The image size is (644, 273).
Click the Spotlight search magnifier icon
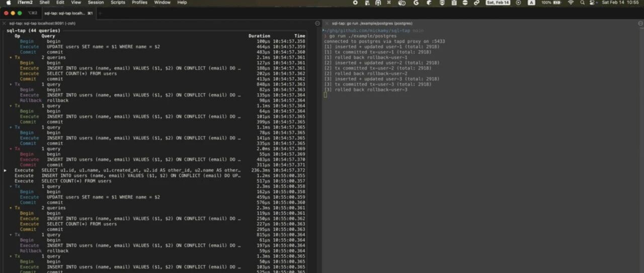[583, 3]
